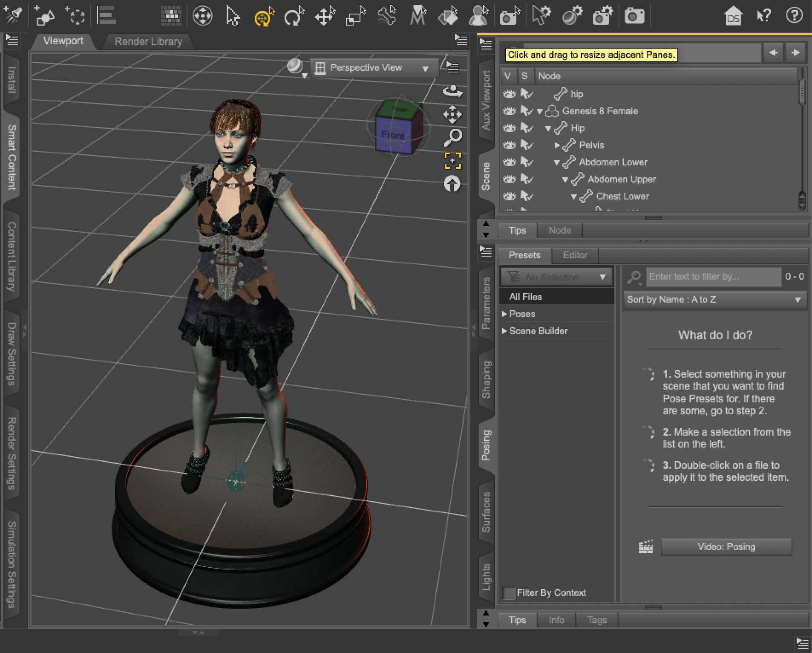The height and width of the screenshot is (653, 812).
Task: Open the Editor tab in Posing
Action: coord(575,255)
